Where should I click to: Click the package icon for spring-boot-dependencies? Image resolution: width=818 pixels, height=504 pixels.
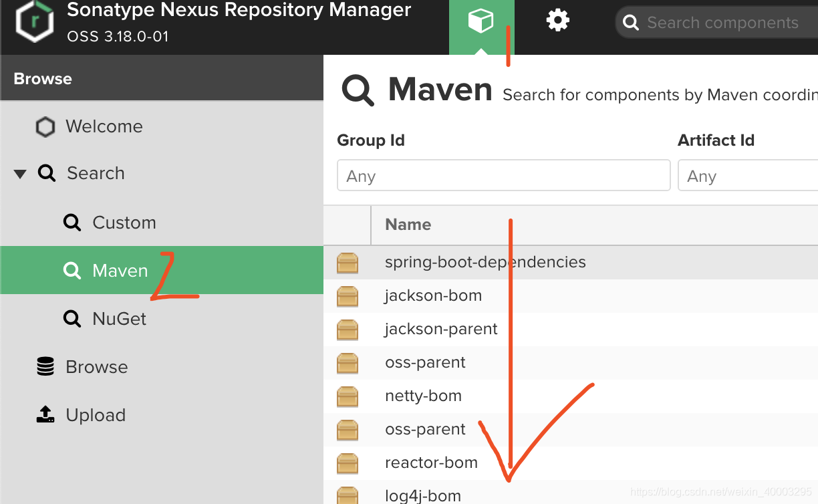click(348, 263)
